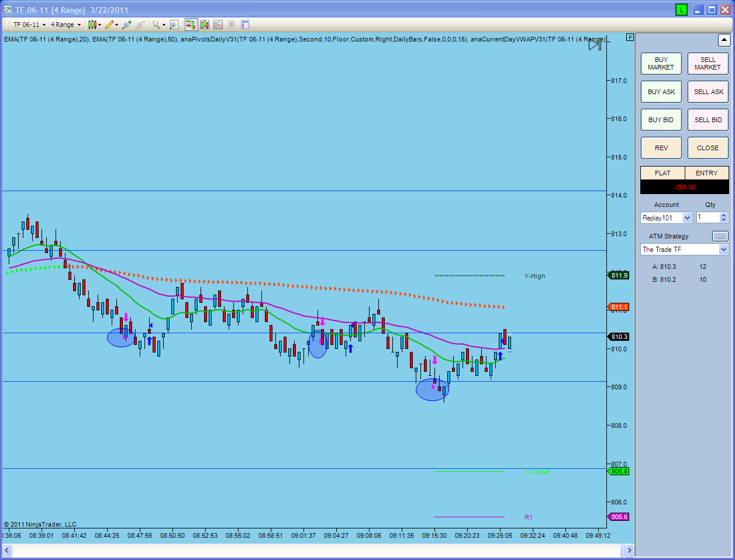Click the right arrow of horizontal scrollbar
Viewport: 735px width, 560px height.
(629, 551)
